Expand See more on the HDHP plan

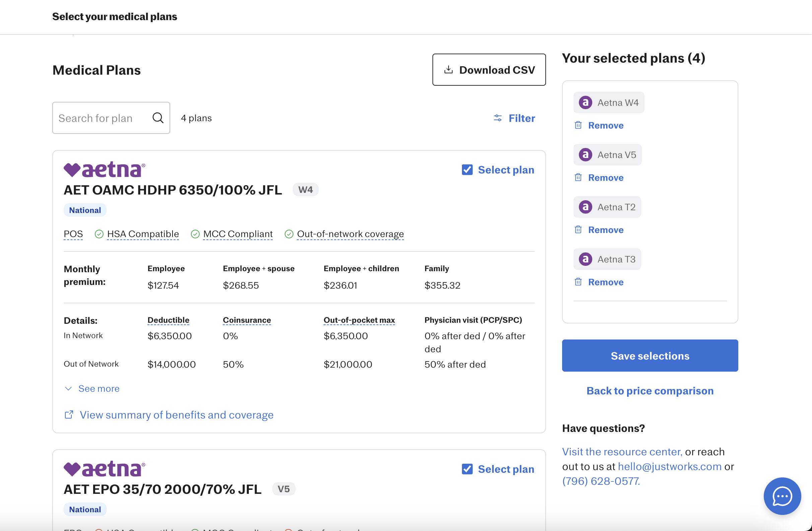[92, 388]
